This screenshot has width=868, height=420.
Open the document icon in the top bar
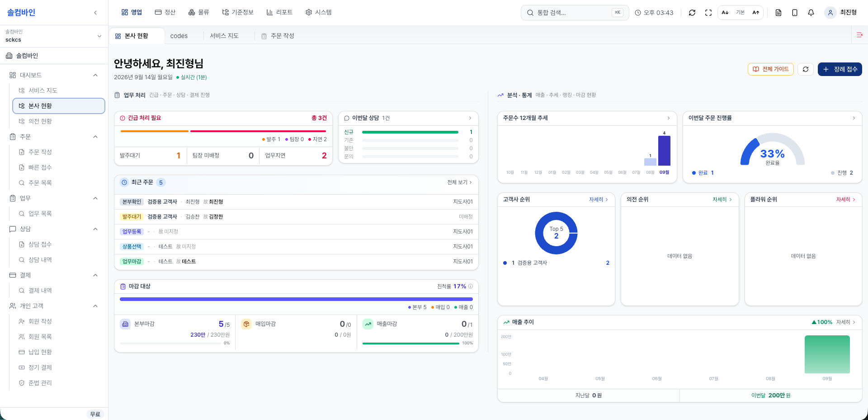coord(778,13)
